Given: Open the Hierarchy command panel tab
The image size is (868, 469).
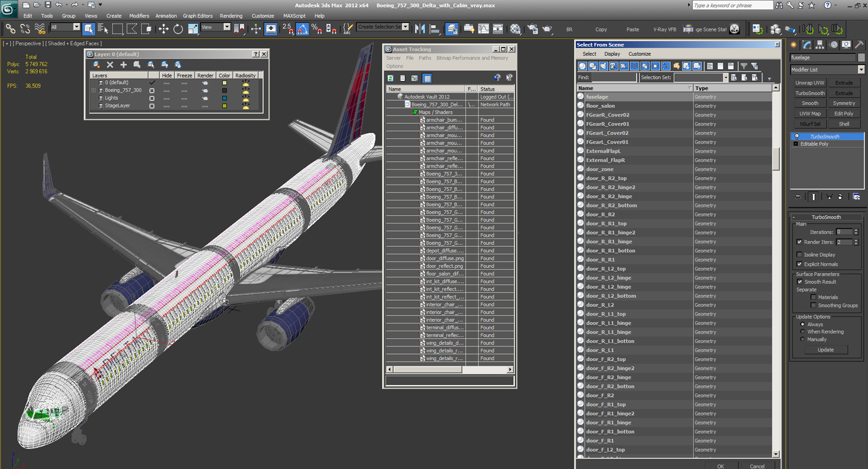Looking at the screenshot, I should [x=820, y=45].
